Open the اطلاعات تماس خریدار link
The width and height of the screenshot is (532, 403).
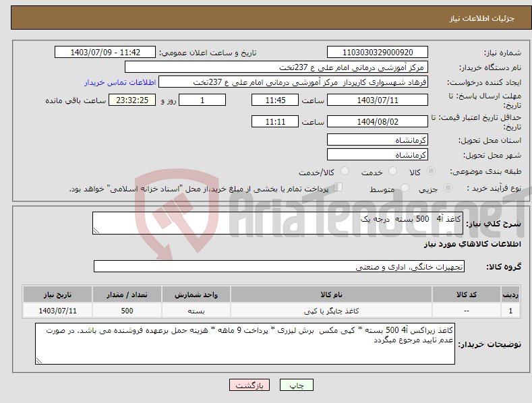[x=120, y=82]
